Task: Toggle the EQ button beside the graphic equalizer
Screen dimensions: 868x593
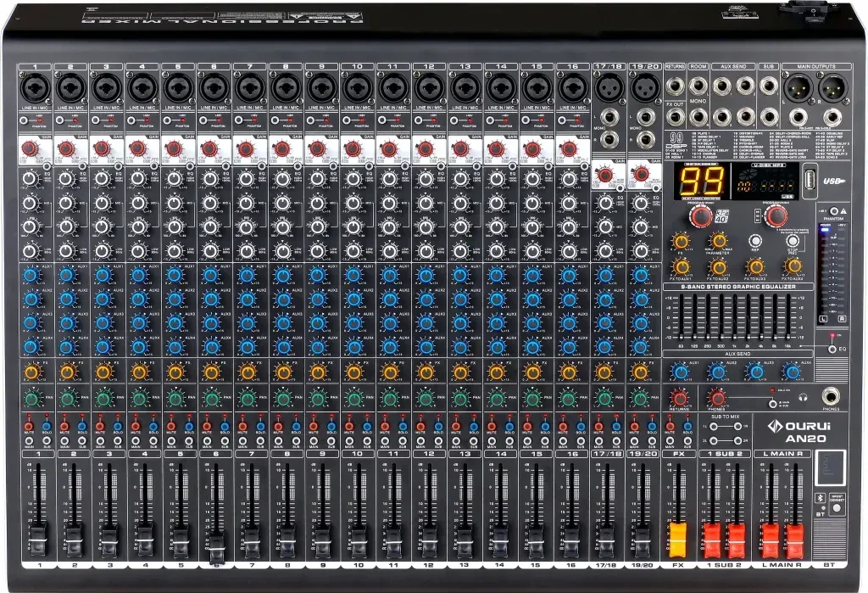Action: (832, 350)
